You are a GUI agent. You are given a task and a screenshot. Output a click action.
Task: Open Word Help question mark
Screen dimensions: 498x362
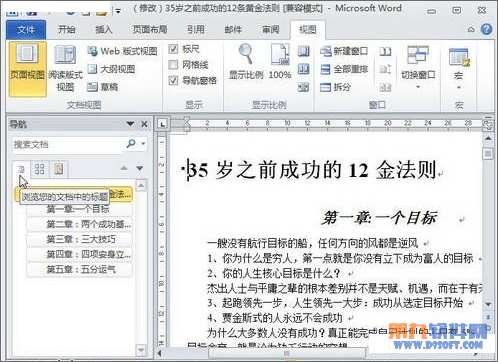[x=486, y=29]
